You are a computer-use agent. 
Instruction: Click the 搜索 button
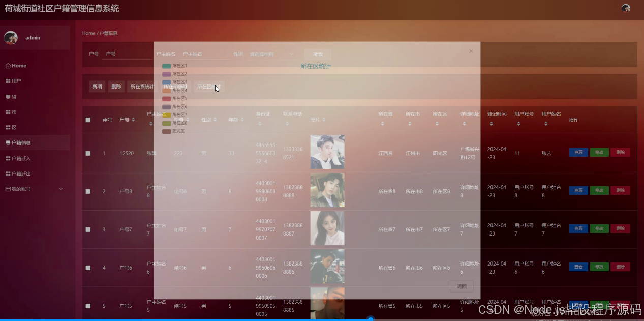[318, 54]
